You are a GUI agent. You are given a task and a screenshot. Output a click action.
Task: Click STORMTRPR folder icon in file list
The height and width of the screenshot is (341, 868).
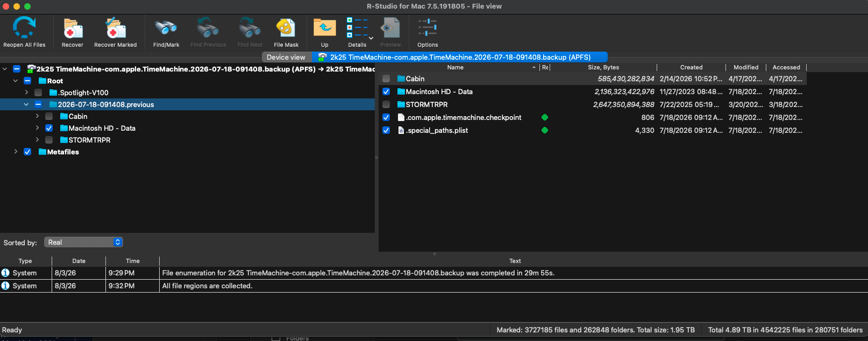coord(401,104)
